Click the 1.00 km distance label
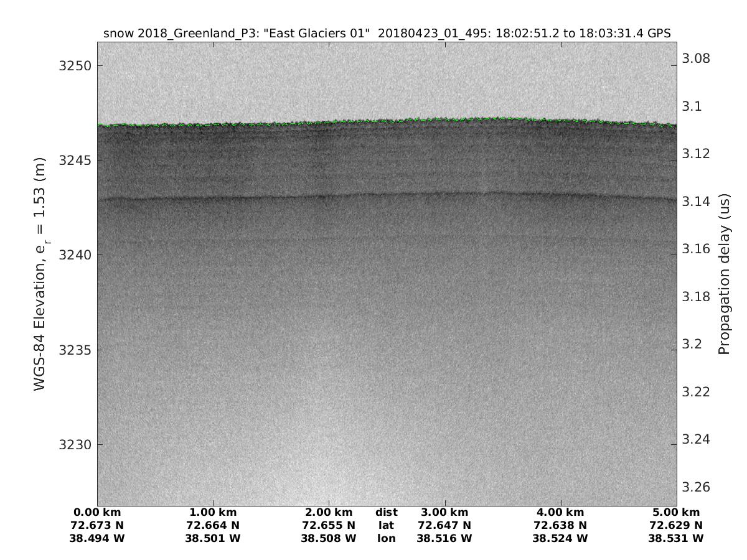The width and height of the screenshot is (747, 560). click(213, 513)
